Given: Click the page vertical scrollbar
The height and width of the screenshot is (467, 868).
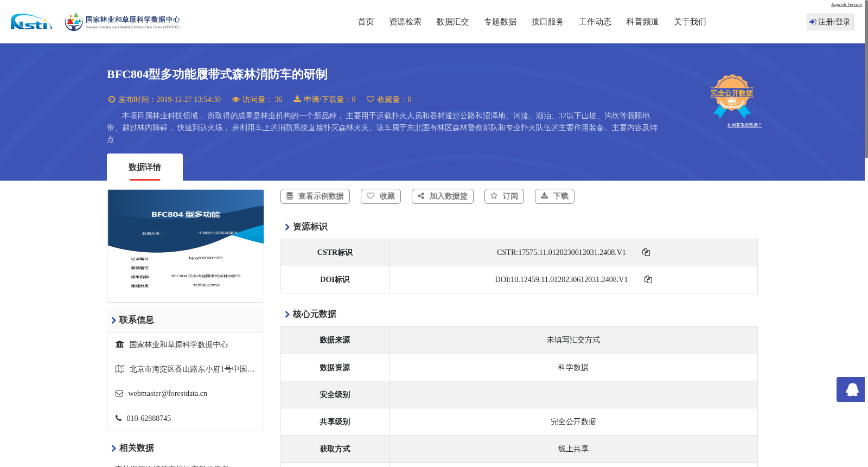Looking at the screenshot, I should point(866,79).
